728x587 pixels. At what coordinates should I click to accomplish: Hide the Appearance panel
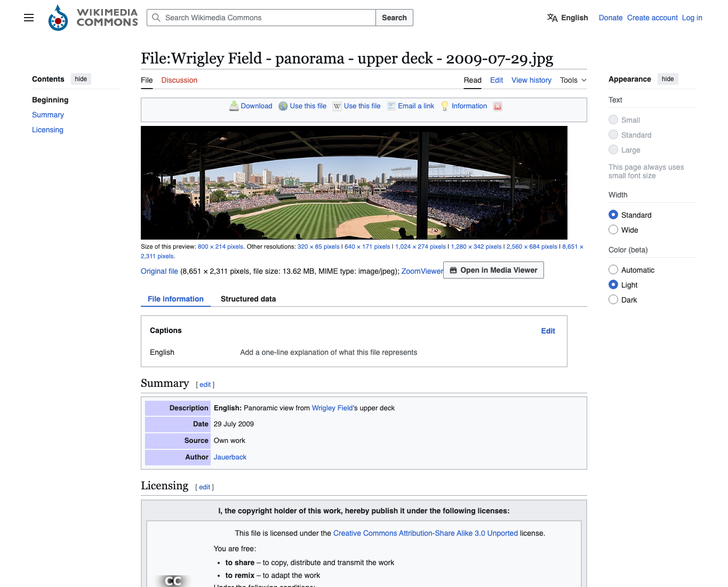click(668, 79)
